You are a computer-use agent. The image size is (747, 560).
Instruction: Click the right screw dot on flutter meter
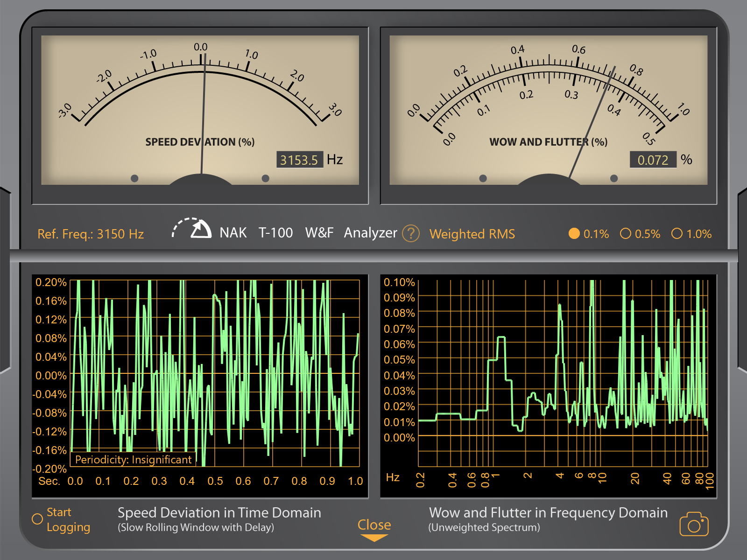point(614,178)
